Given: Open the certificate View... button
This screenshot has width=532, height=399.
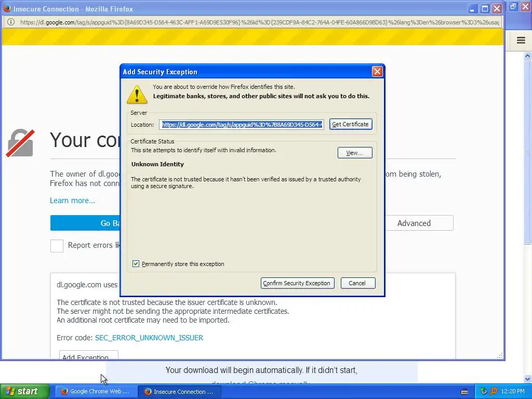Looking at the screenshot, I should click(354, 153).
